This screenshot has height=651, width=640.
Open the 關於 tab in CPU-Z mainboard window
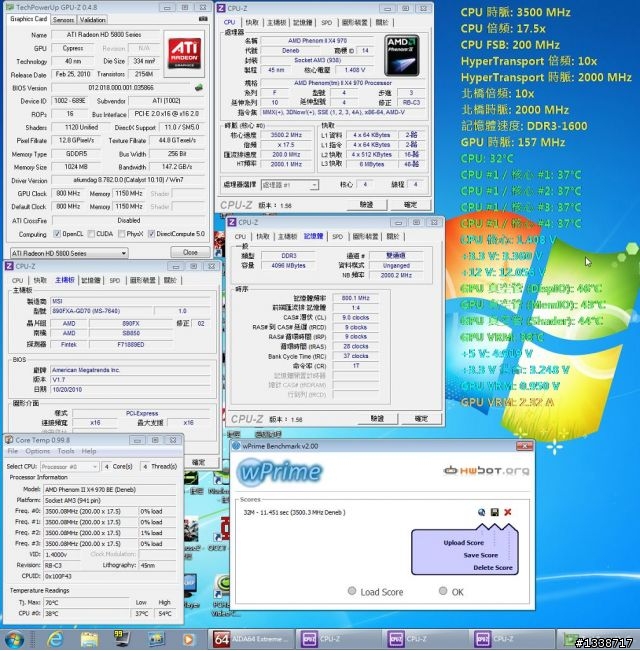click(x=170, y=280)
